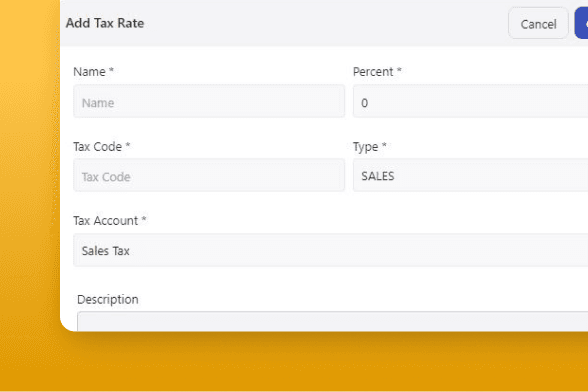Click into the Percent field showing 0

click(470, 101)
